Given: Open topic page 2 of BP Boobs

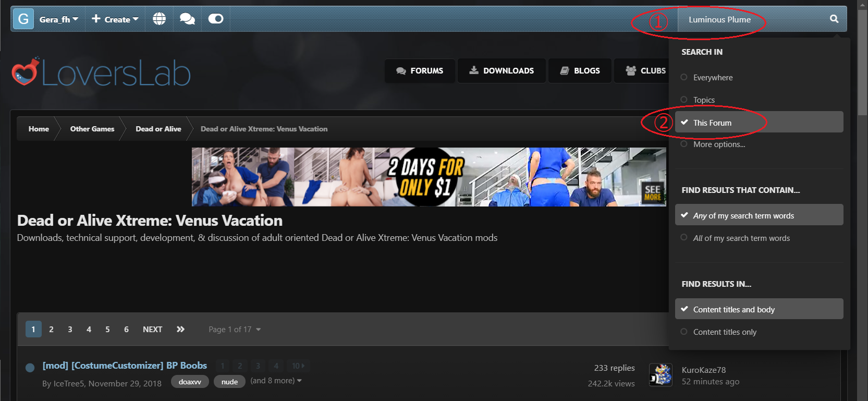Looking at the screenshot, I should click(240, 366).
